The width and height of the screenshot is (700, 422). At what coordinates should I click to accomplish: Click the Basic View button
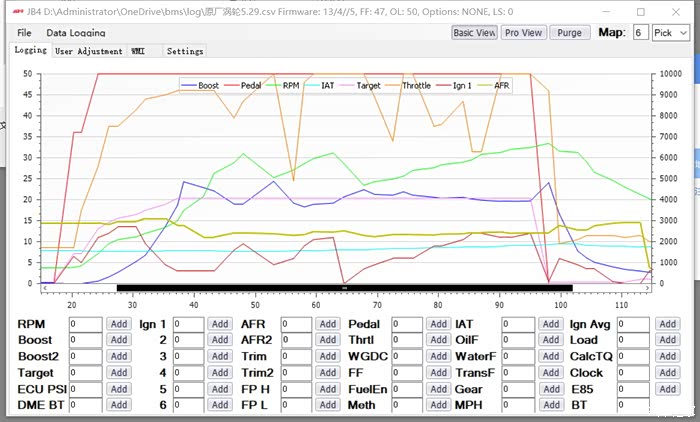(x=474, y=33)
